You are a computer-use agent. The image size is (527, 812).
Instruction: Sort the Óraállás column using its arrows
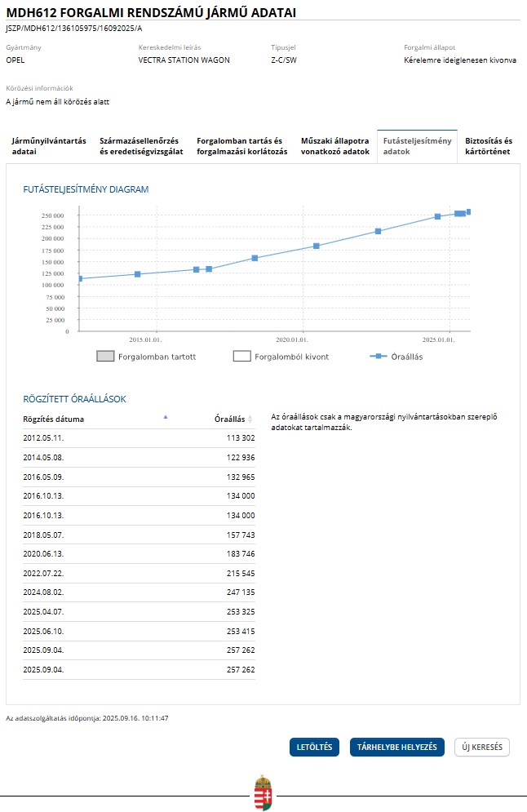[x=250, y=419]
